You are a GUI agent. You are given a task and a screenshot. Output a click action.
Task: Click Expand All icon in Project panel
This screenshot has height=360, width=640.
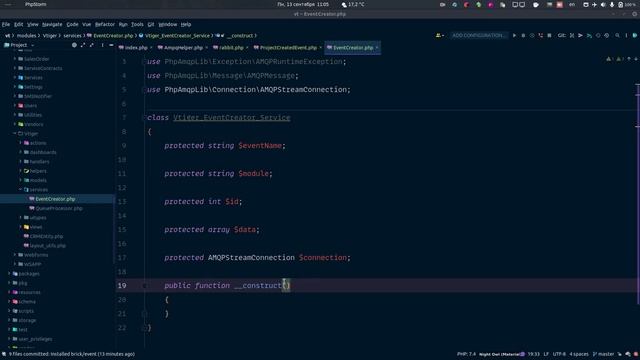coord(83,45)
